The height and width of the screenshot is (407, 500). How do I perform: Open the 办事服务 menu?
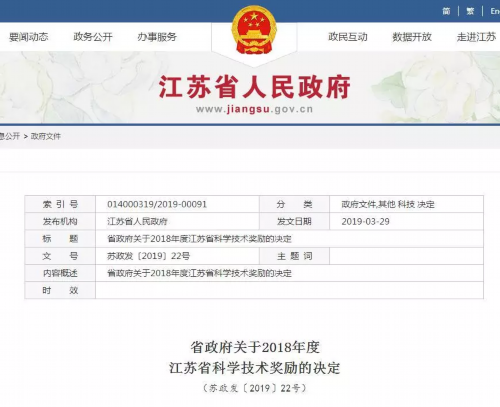tap(157, 37)
